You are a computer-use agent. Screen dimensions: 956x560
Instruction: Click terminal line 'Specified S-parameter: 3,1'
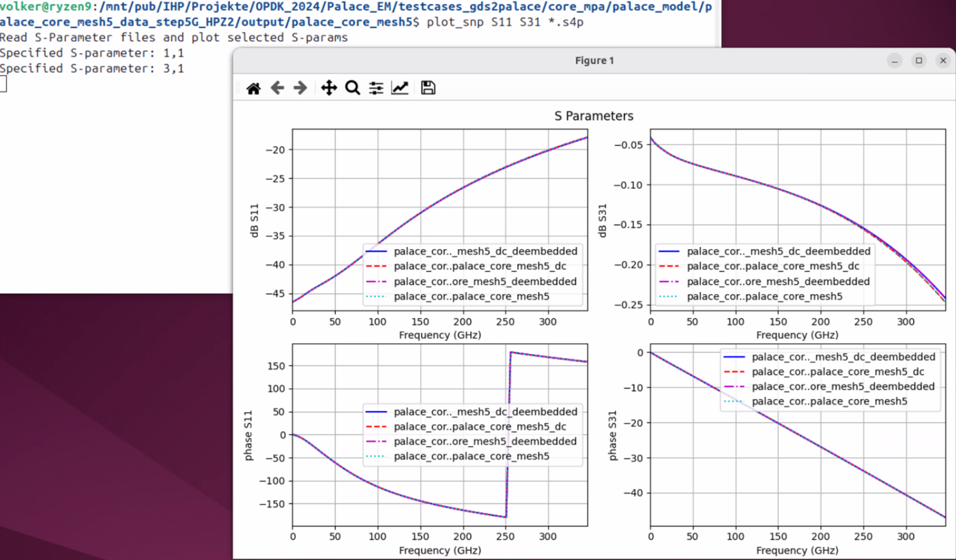click(x=92, y=69)
